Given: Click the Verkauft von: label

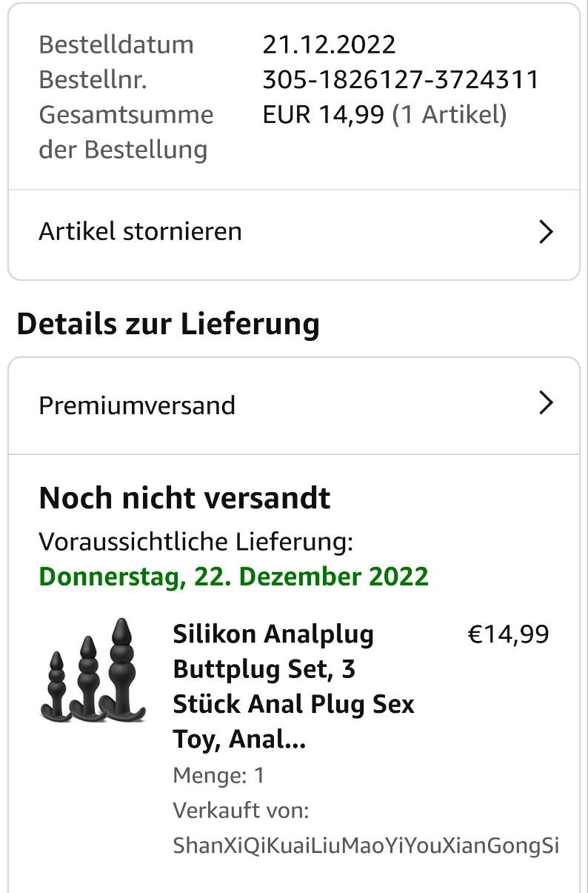Looking at the screenshot, I should point(241,811).
